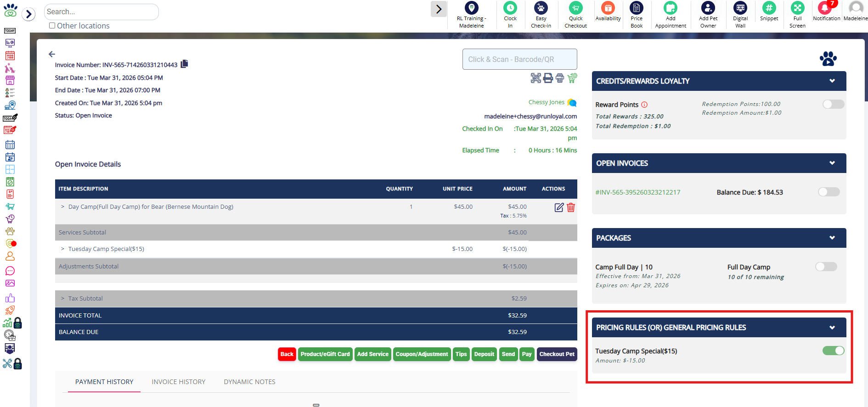Viewport: 868px width, 407px height.
Task: Collapse the Open Invoices panel
Action: coord(832,163)
